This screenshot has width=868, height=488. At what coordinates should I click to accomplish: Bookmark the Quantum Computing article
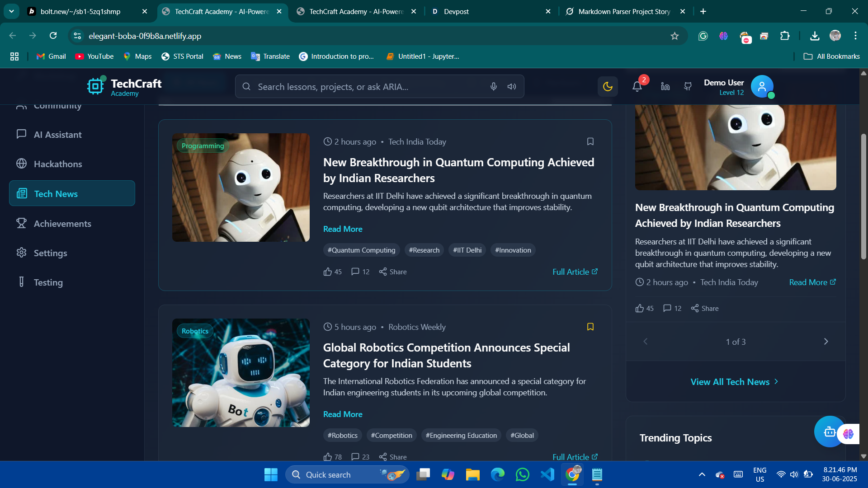pyautogui.click(x=590, y=141)
